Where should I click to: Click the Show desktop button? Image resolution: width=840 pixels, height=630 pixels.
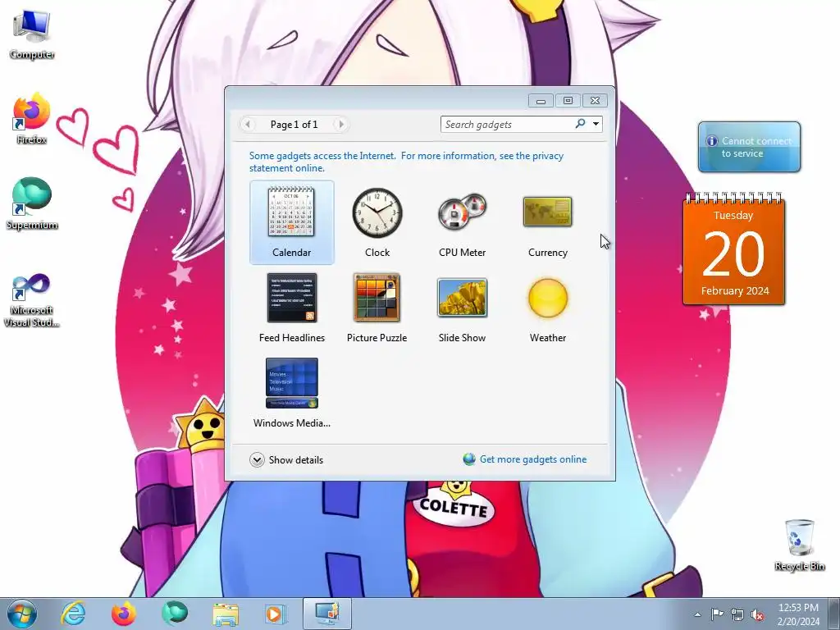pos(834,614)
